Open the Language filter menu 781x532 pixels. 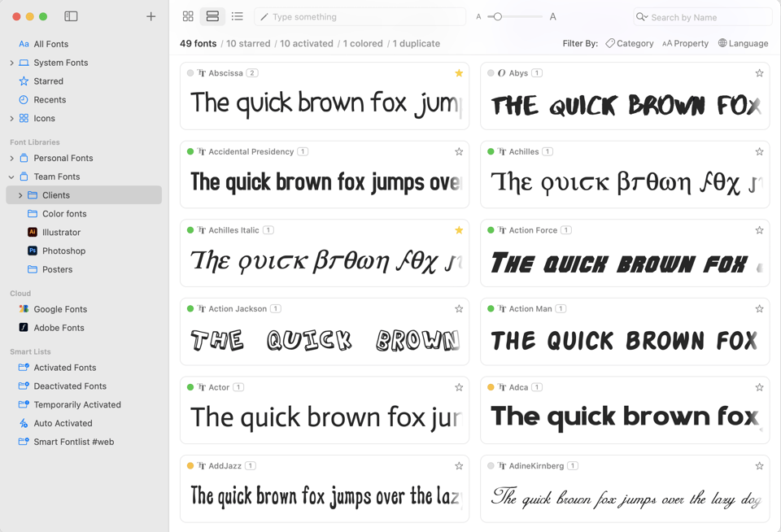click(743, 43)
